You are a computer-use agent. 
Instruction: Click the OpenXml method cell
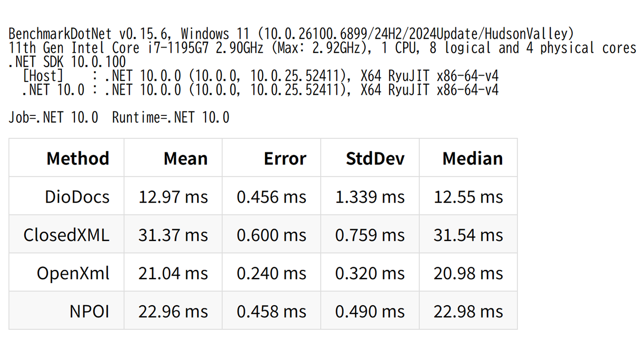73,273
